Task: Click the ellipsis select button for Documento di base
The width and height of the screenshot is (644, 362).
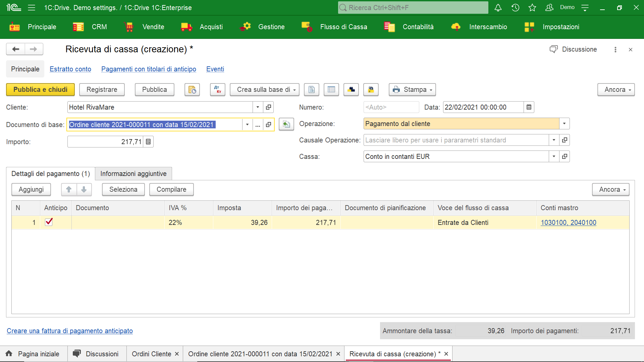Action: coord(258,125)
